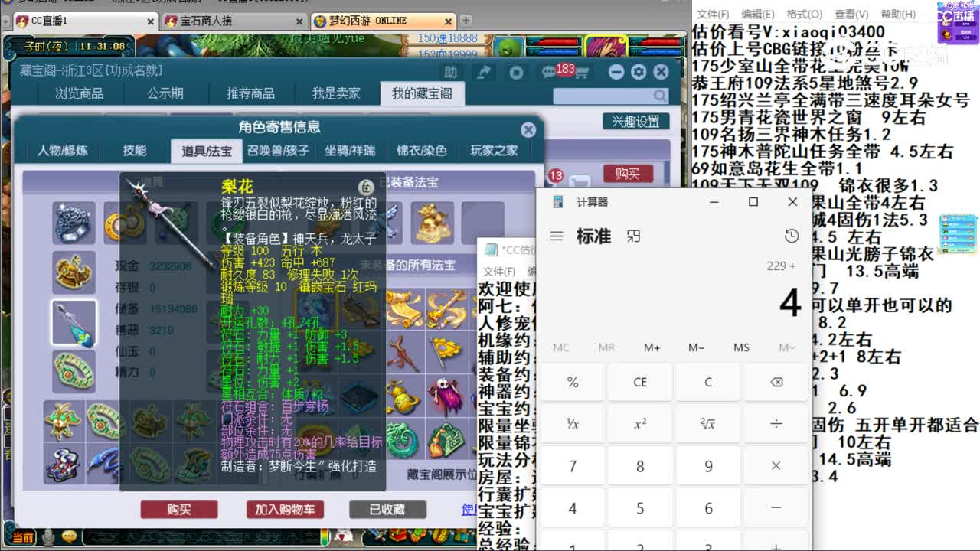Select the minus operator in calculator
This screenshot has height=551, width=980.
(x=776, y=507)
